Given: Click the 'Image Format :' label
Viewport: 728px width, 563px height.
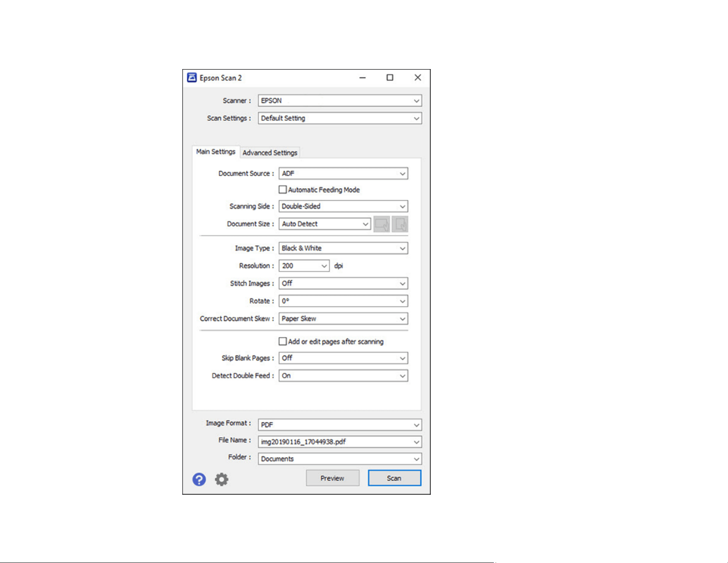Looking at the screenshot, I should click(x=228, y=423).
